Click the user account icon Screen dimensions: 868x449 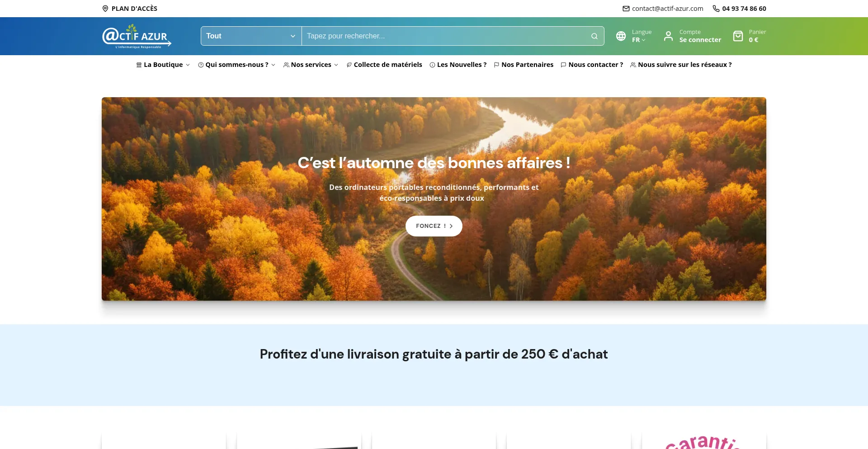tap(668, 36)
